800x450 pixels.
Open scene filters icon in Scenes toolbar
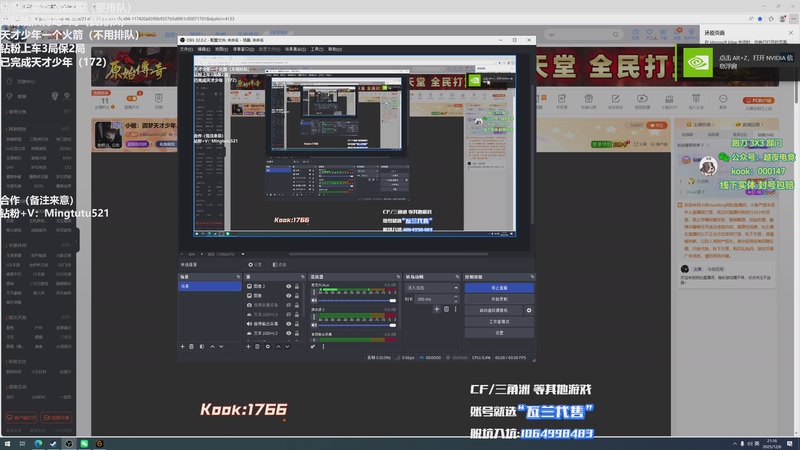coord(202,346)
